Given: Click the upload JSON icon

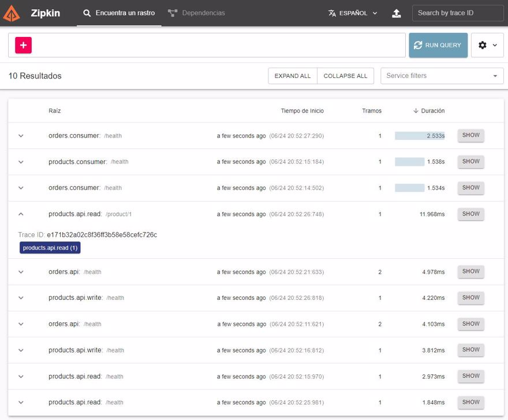Looking at the screenshot, I should (x=396, y=13).
